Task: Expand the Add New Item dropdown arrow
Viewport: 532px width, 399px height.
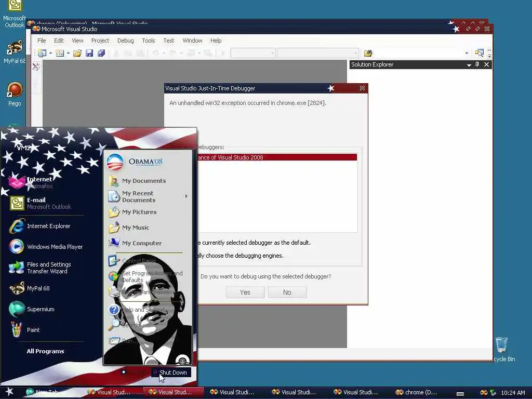Action: 68,54
